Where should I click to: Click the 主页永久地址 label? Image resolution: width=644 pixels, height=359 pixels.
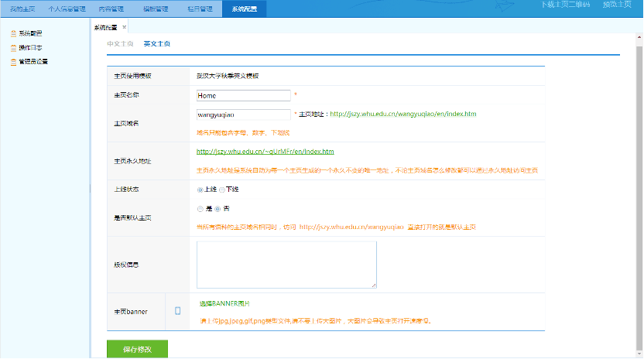tap(132, 161)
